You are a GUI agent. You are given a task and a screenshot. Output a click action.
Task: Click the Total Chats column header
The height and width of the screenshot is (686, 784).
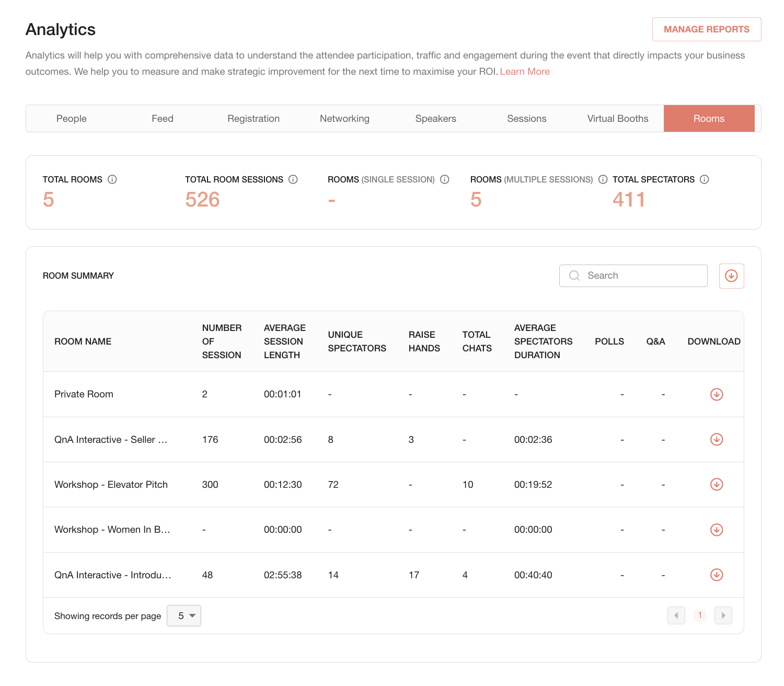477,341
